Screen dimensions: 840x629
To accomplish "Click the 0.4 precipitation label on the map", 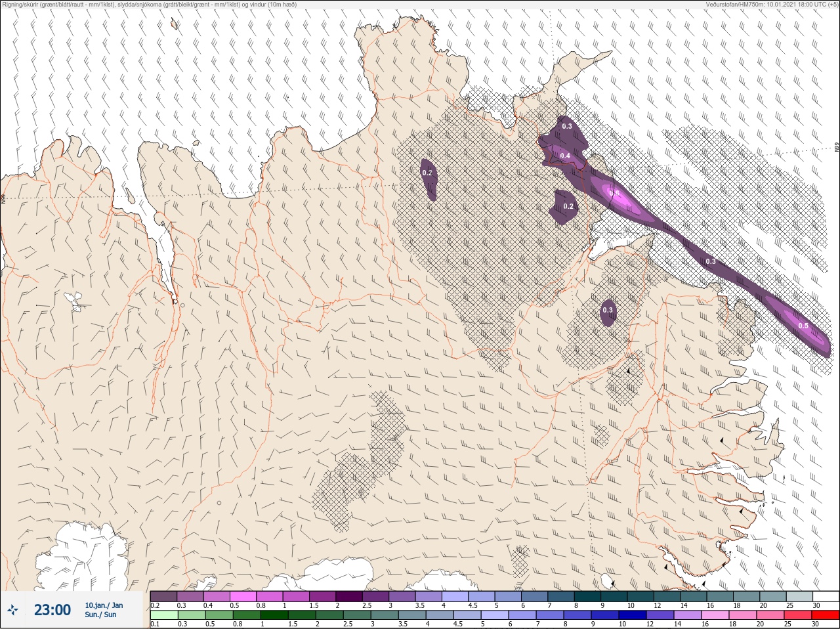I will click(x=565, y=156).
